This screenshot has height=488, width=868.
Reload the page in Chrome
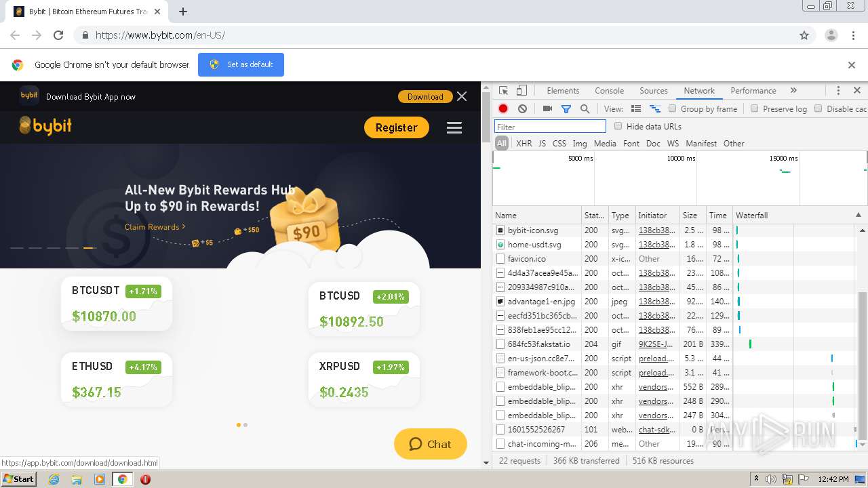[58, 35]
